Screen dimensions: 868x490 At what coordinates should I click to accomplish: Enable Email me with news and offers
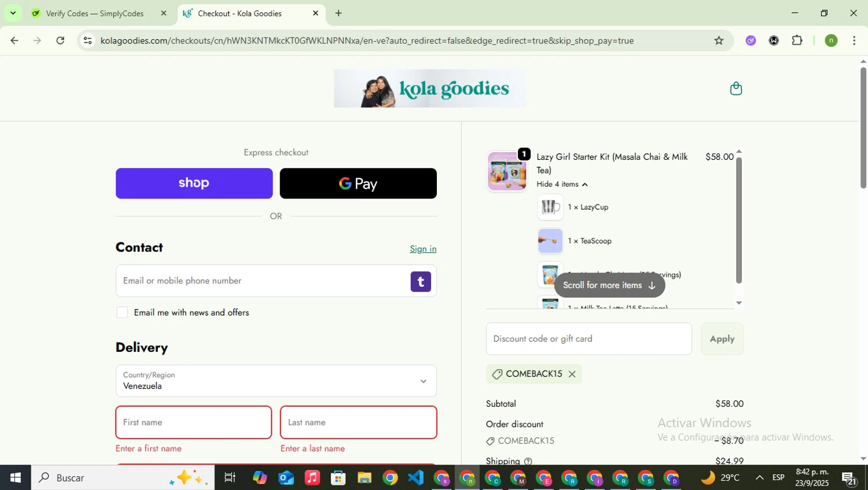click(x=122, y=312)
